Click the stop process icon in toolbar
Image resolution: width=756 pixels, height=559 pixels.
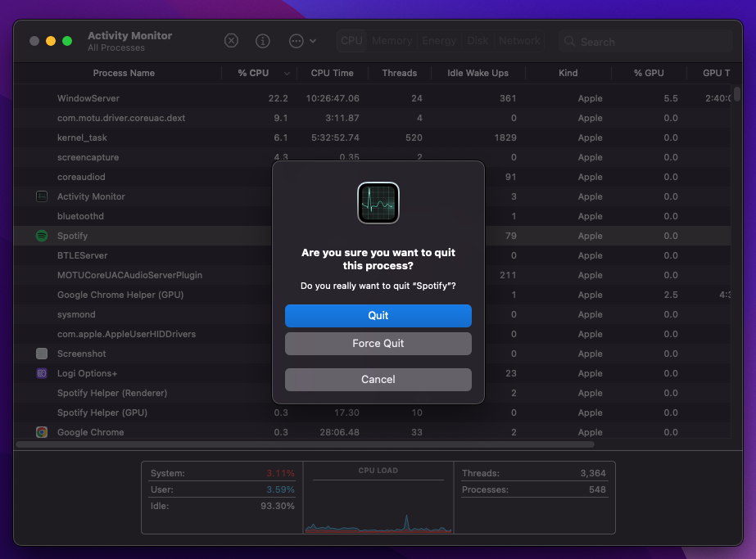[232, 41]
